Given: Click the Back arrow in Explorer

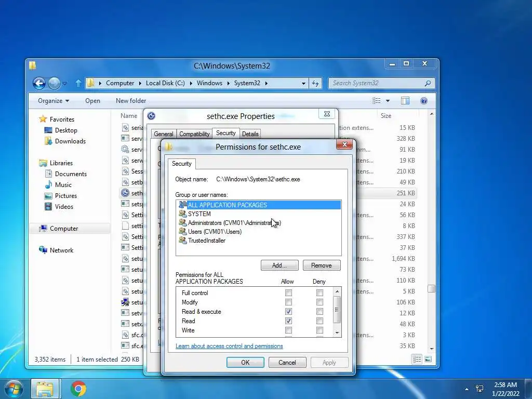Looking at the screenshot, I should tap(39, 83).
